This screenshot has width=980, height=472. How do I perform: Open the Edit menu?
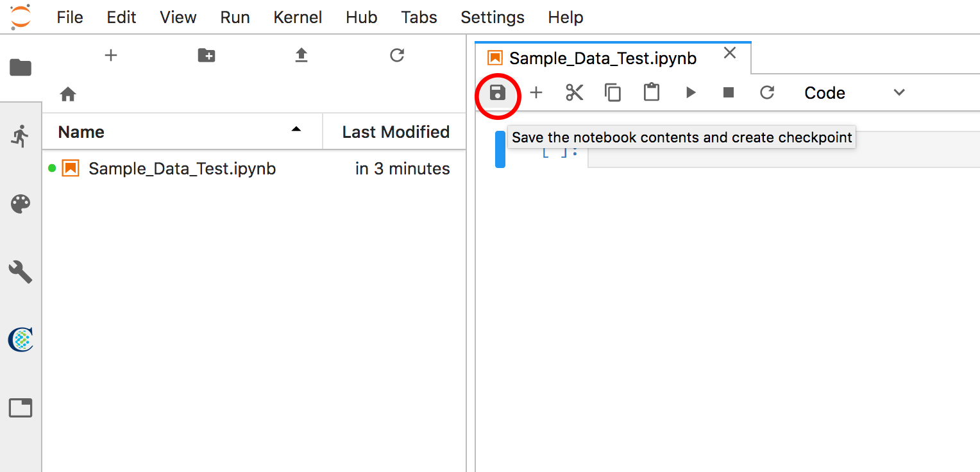pyautogui.click(x=121, y=17)
